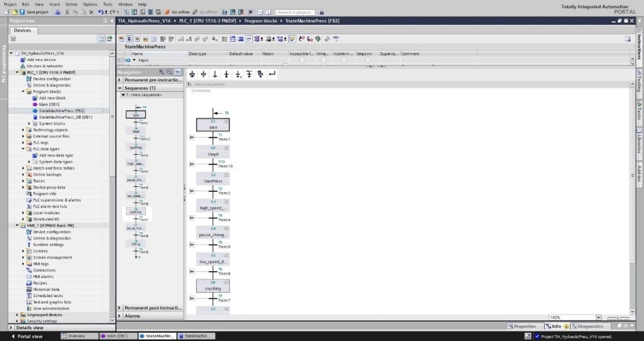Viewport: 644px width, 341px height.
Task: Toggle the sequence view toolbar icon
Action: pos(129,39)
